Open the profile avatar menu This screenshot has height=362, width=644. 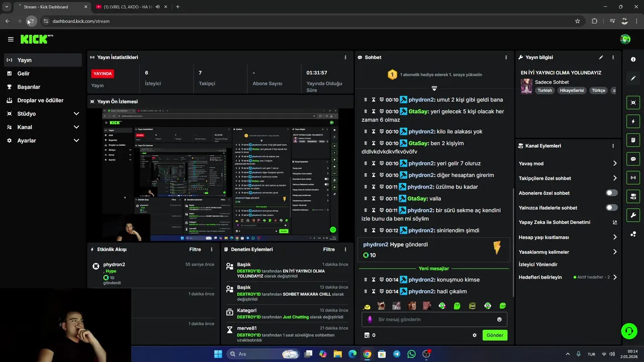[625, 39]
